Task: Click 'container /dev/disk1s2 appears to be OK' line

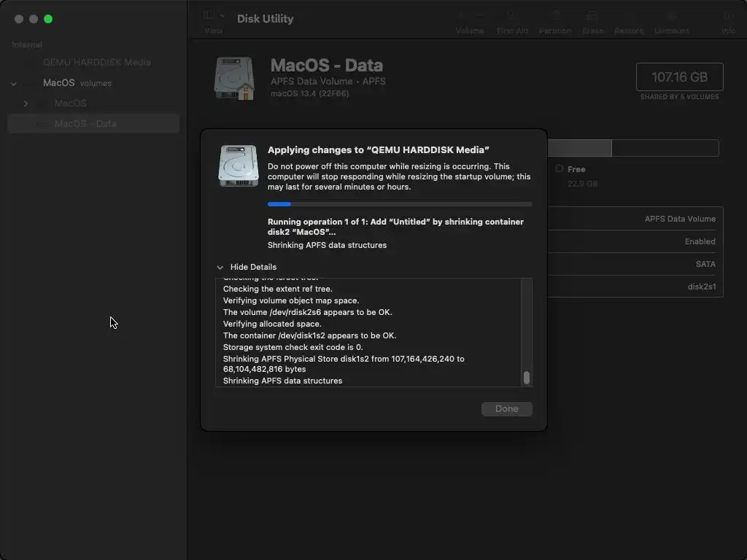Action: (309, 335)
